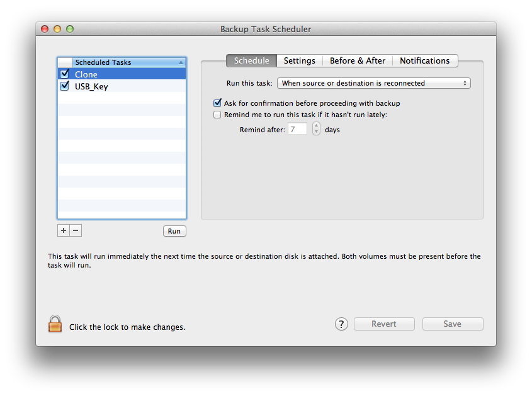Open the Before & After tab
This screenshot has width=532, height=396.
358,60
